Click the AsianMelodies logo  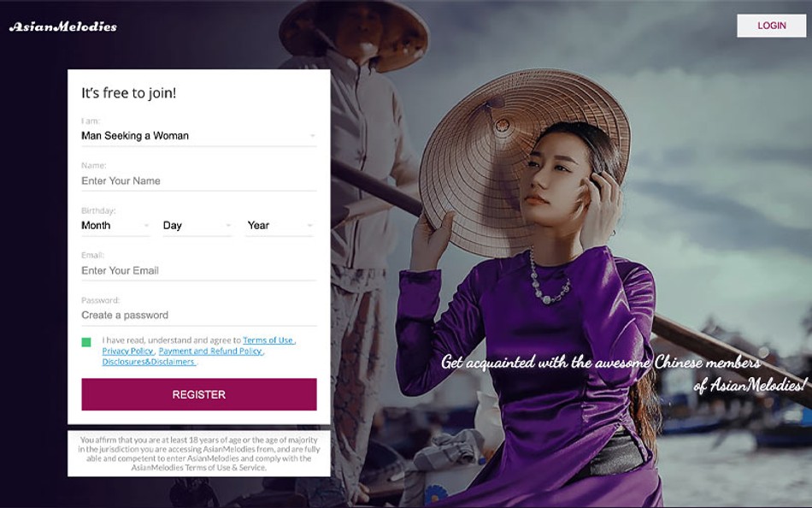(62, 27)
